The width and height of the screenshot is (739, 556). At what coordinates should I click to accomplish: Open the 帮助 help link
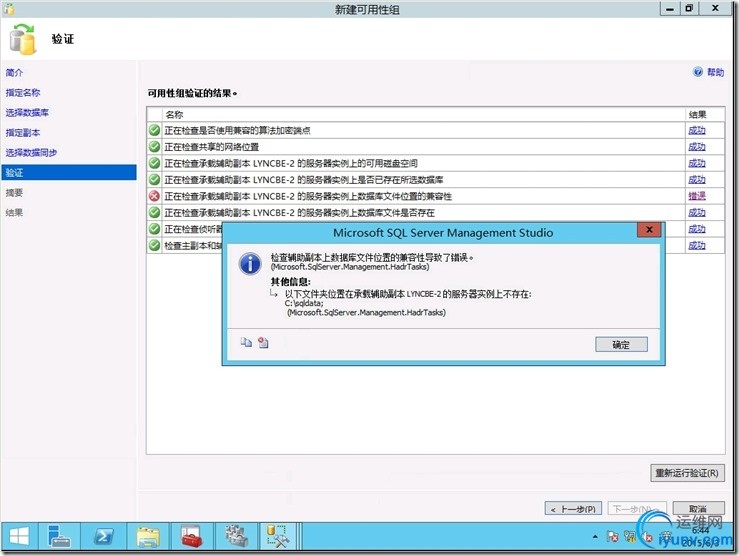(715, 72)
